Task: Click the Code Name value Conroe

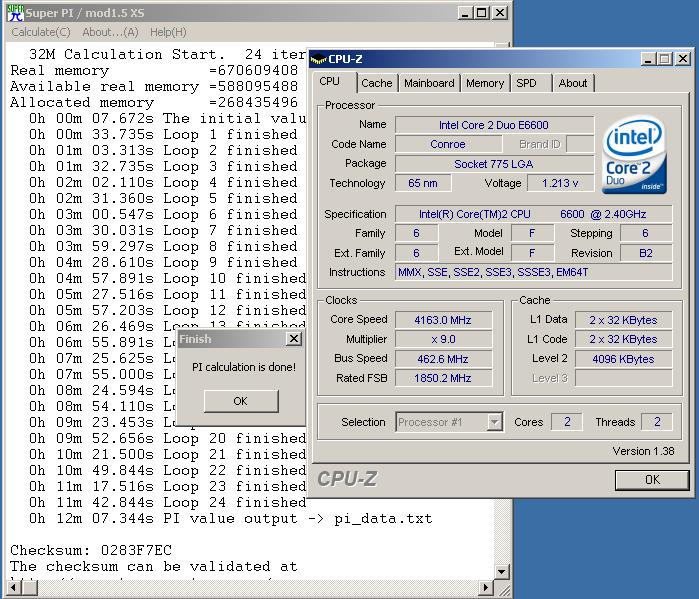Action: [448, 144]
